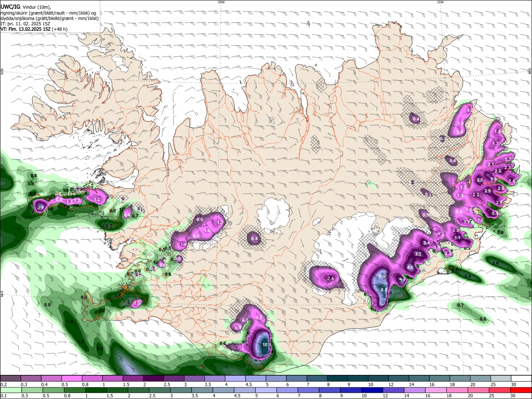Screen dimensions: 532x399
Task: Click the 12 label in the upper legend row
Action: (x=391, y=384)
